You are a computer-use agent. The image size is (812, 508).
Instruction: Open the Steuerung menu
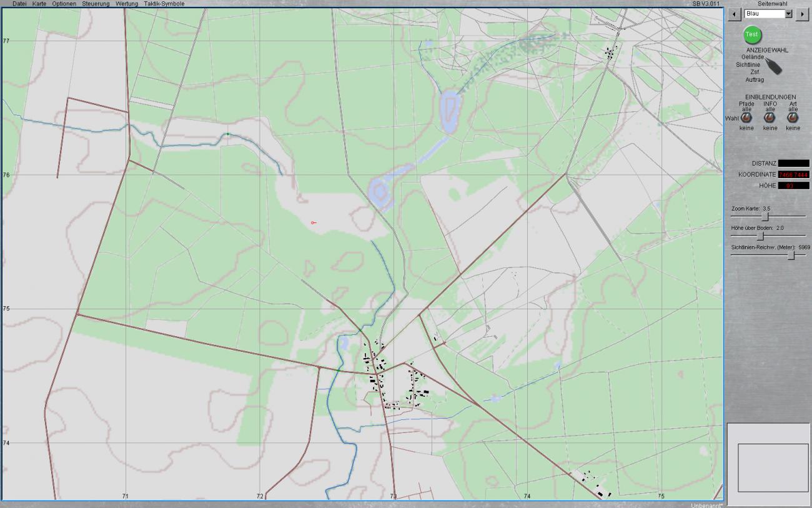(x=96, y=4)
